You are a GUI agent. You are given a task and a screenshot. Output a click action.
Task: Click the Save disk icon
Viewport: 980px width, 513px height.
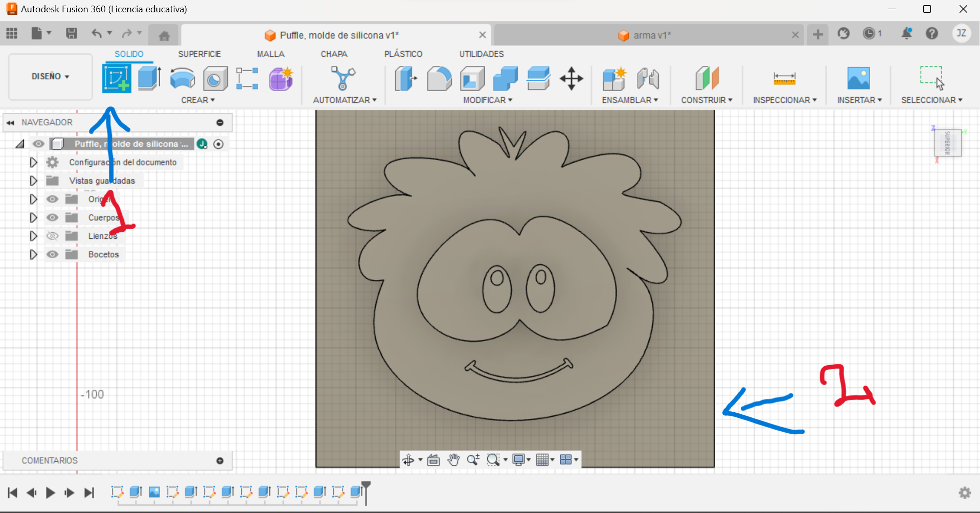(72, 34)
